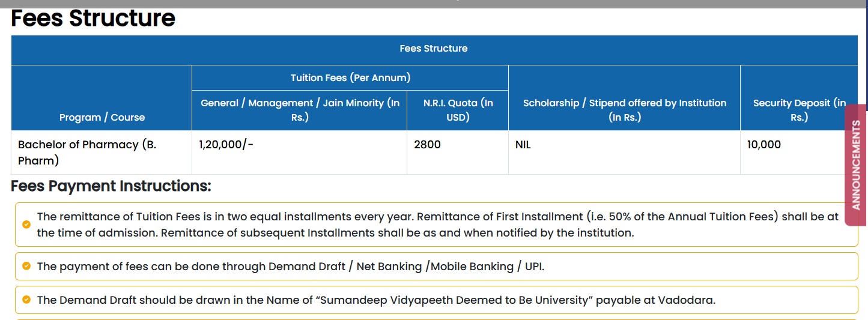Click check icon beside tuition installments instruction
Viewport: 868px width, 320px height.
(x=26, y=225)
